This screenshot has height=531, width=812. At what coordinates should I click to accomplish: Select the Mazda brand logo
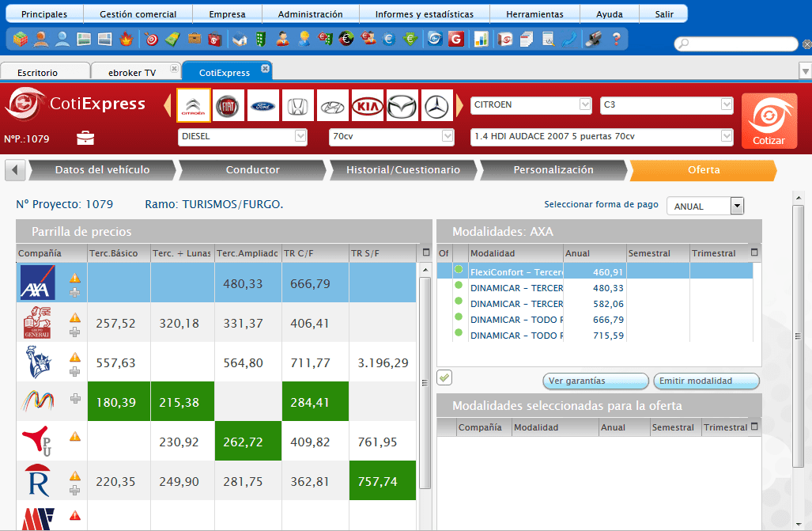(402, 106)
